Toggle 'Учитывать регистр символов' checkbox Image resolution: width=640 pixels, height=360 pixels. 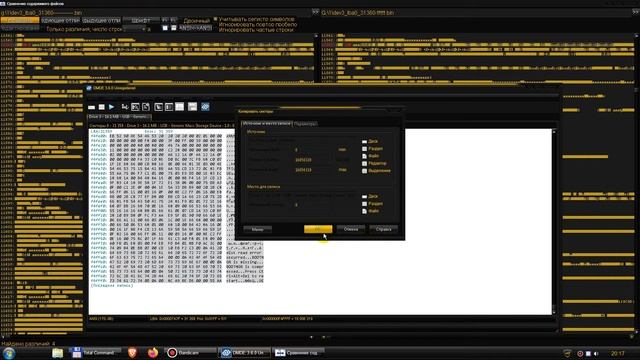point(254,19)
